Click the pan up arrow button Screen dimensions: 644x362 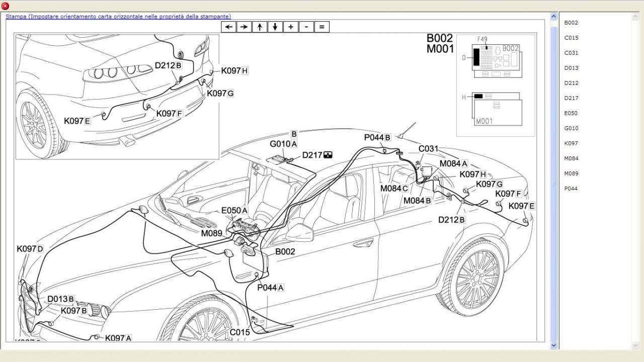coord(260,27)
